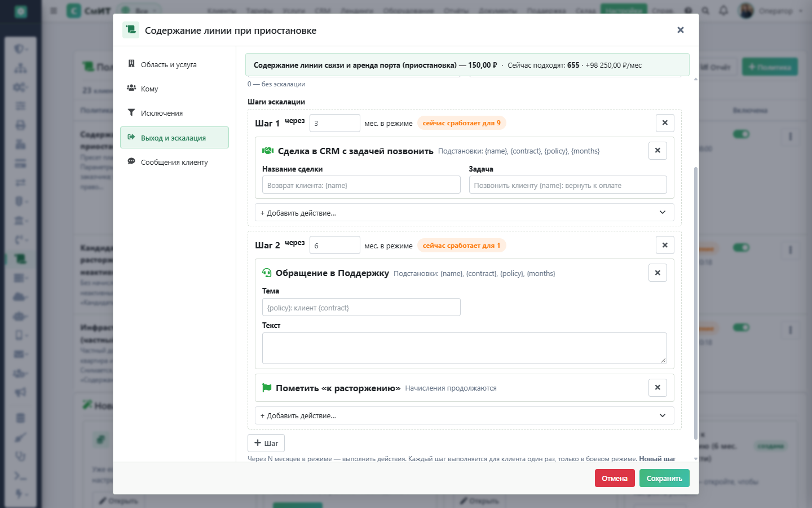Click the сейчас сработает для 1 badge
The height and width of the screenshot is (508, 812).
461,246
